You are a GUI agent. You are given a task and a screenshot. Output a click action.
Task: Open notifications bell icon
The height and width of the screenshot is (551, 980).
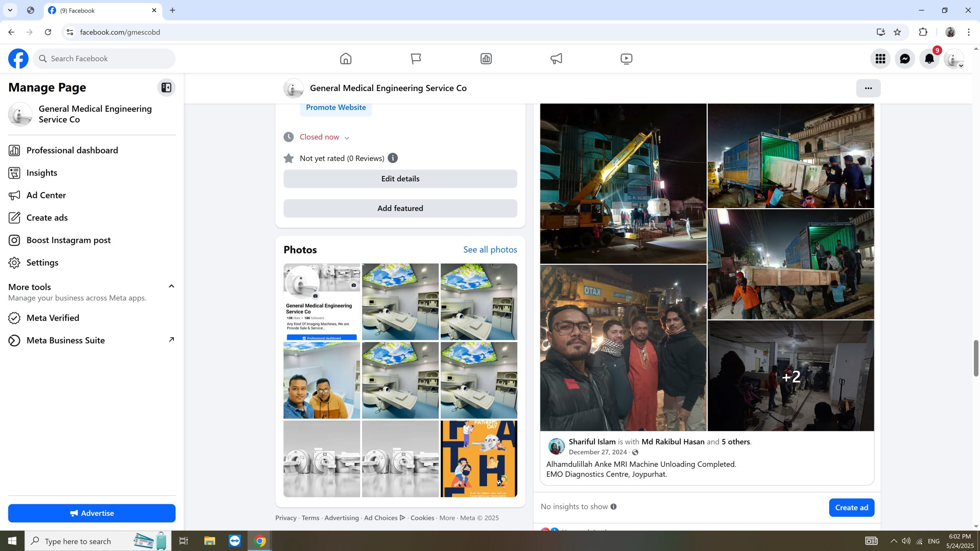pyautogui.click(x=929, y=59)
